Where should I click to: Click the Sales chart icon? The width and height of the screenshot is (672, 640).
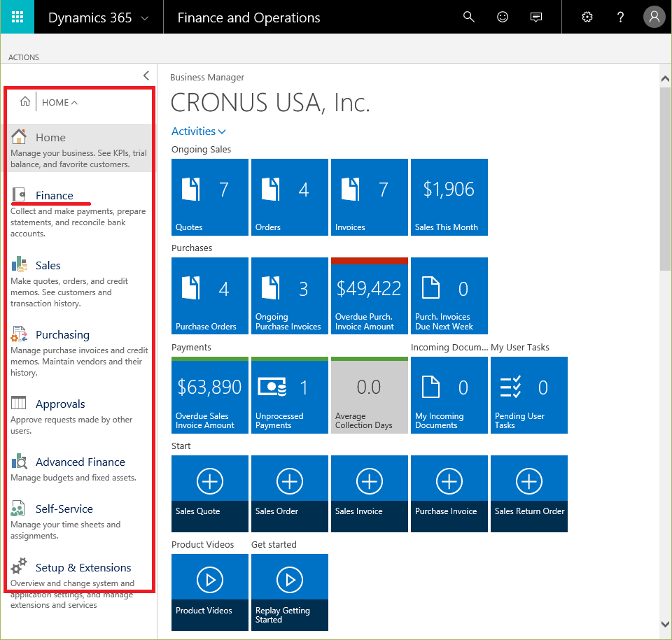click(x=20, y=264)
